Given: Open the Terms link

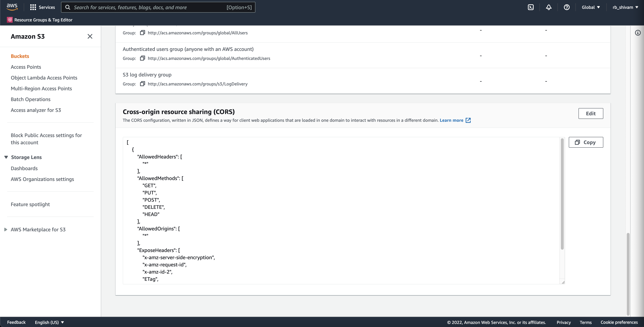Looking at the screenshot, I should tap(586, 322).
